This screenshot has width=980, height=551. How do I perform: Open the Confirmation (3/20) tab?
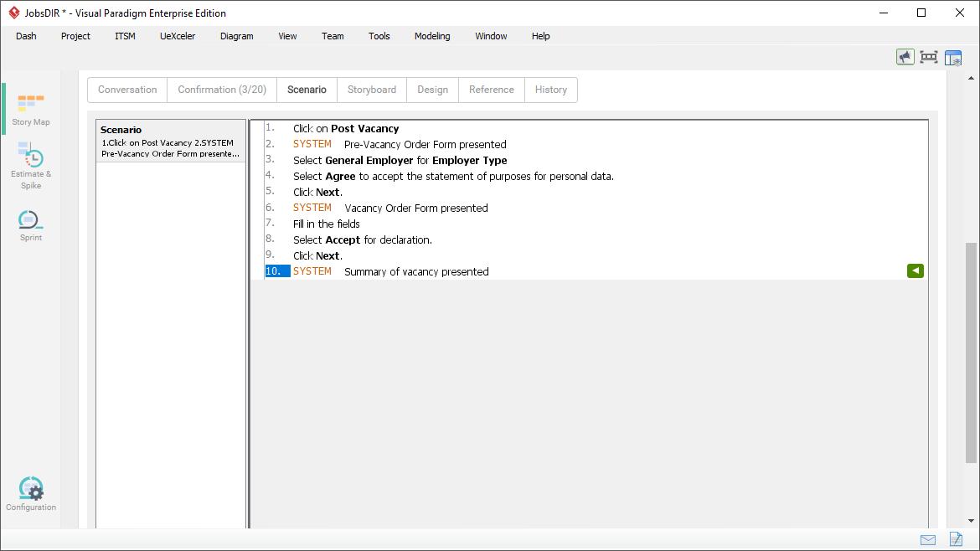click(222, 90)
